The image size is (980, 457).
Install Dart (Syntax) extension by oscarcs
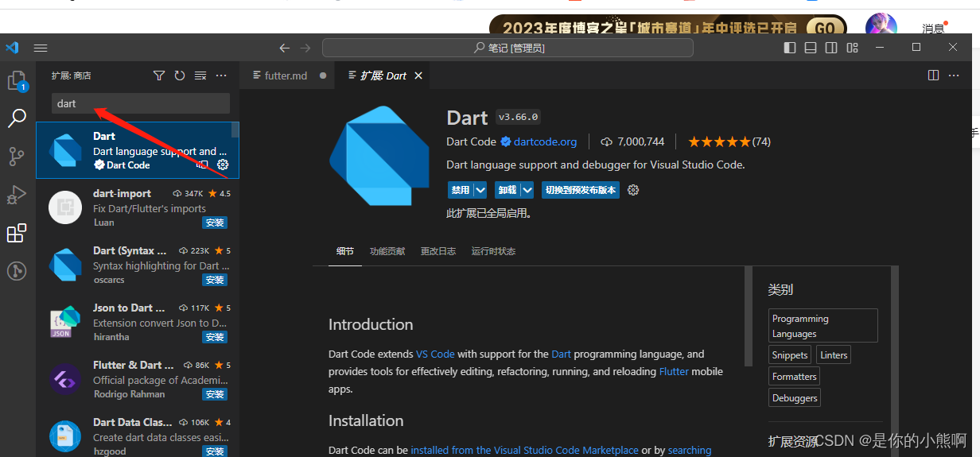(215, 280)
